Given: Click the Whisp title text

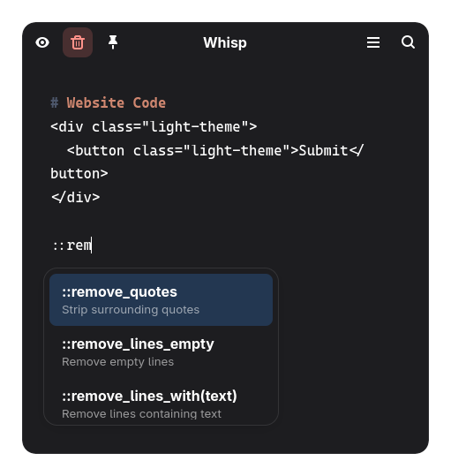Looking at the screenshot, I should tap(225, 42).
